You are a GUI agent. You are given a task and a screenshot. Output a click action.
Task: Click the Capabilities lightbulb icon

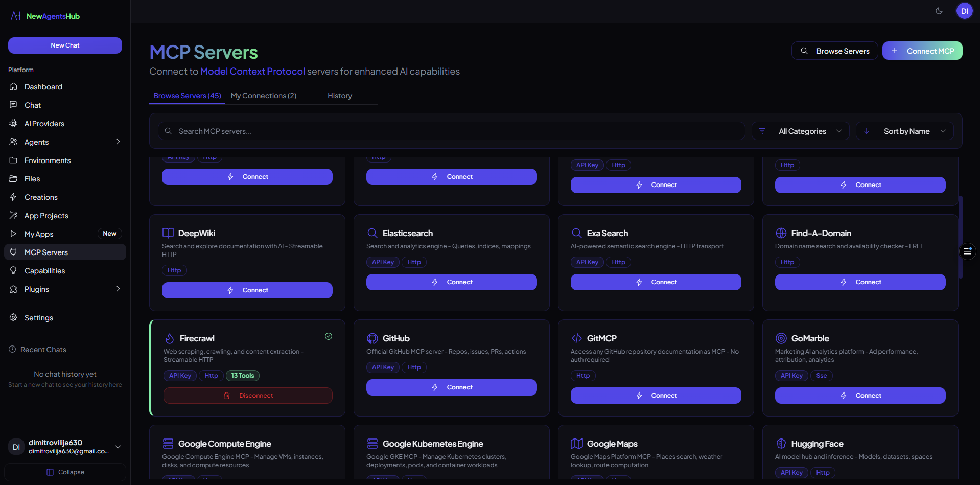click(x=13, y=271)
